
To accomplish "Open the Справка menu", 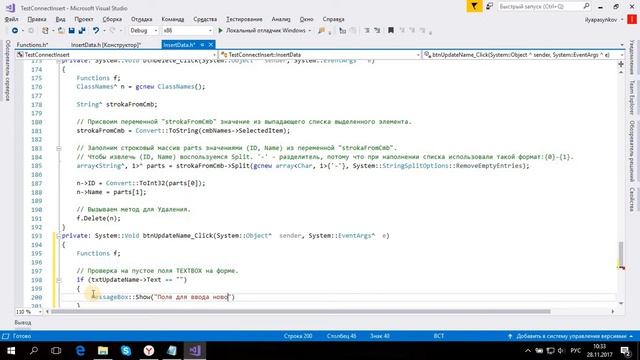I will click(333, 19).
